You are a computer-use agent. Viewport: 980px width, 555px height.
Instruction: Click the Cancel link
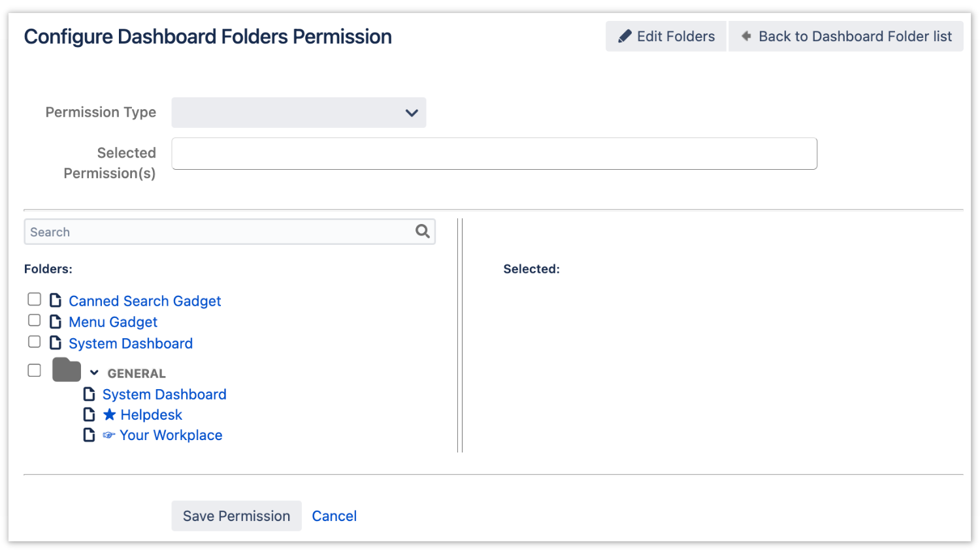(334, 516)
